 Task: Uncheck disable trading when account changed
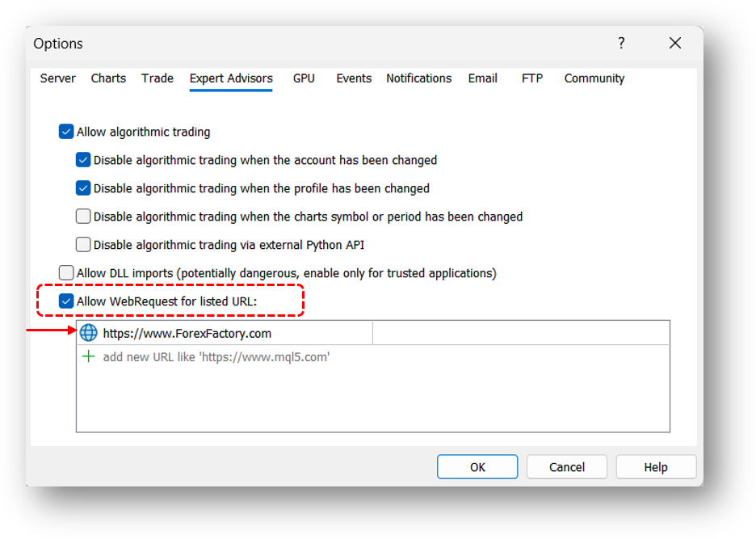coord(83,160)
